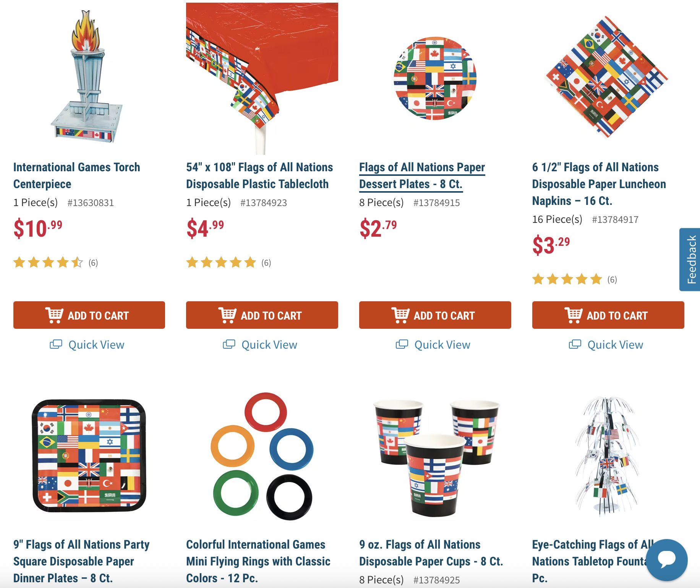The width and height of the screenshot is (700, 588).
Task: Open the Feedback side tab
Action: pyautogui.click(x=691, y=260)
